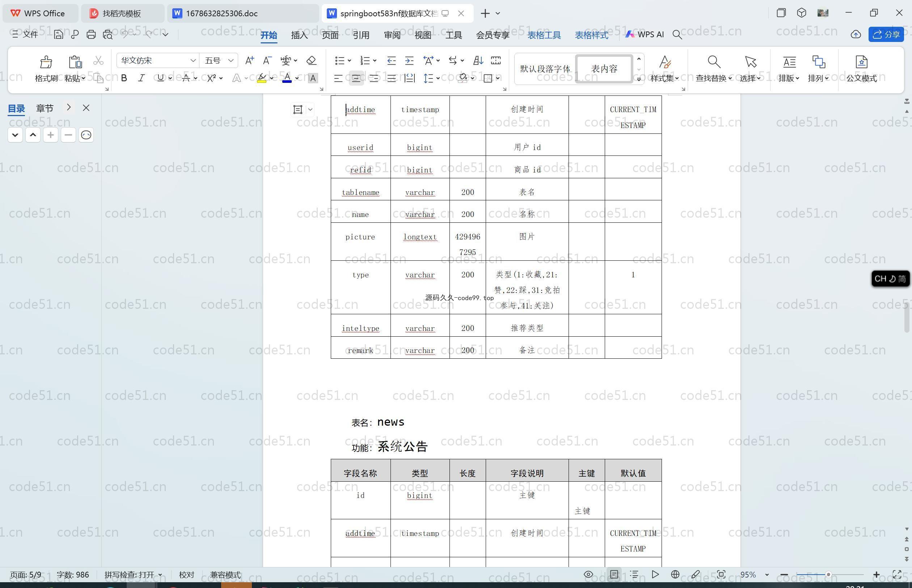
Task: Click the Cut scissors icon
Action: click(98, 60)
